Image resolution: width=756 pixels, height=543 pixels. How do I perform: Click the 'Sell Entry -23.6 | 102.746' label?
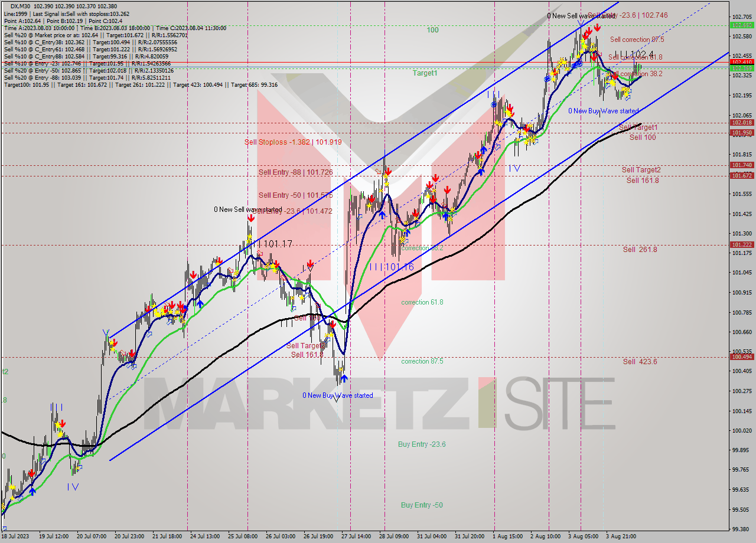coord(627,15)
